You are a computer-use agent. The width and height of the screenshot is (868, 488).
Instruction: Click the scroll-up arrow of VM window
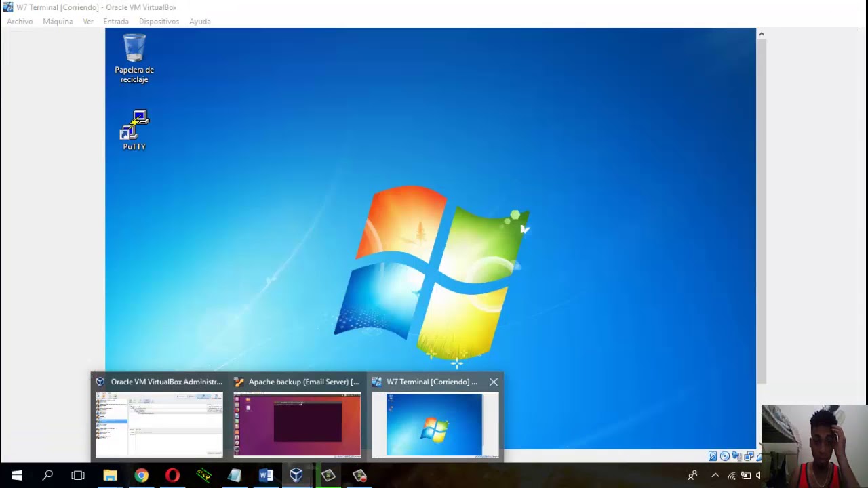[762, 34]
